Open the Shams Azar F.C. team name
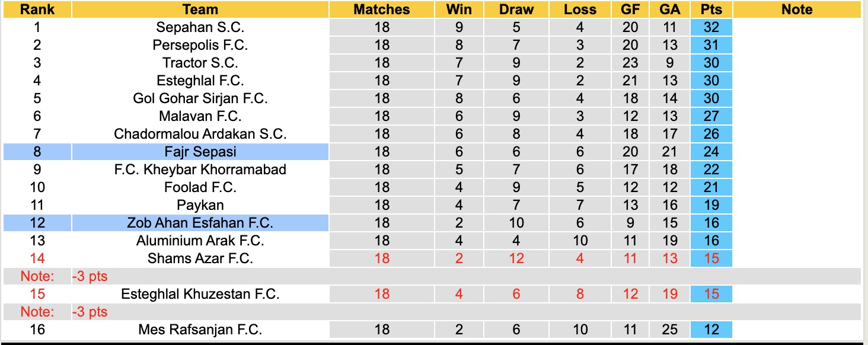The width and height of the screenshot is (868, 345). tap(200, 258)
